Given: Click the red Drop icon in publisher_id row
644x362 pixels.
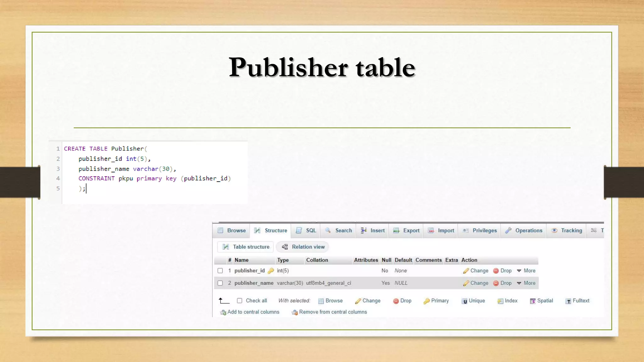Looking at the screenshot, I should pyautogui.click(x=496, y=271).
